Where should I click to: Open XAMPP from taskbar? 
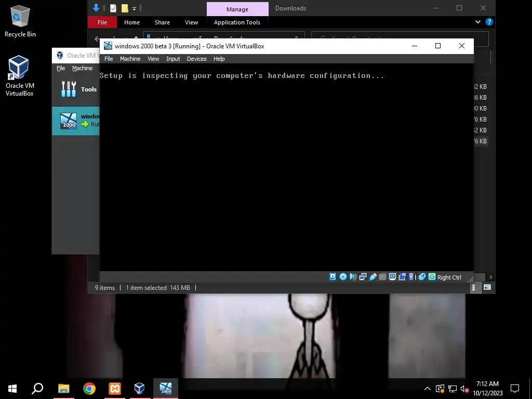pos(115,389)
